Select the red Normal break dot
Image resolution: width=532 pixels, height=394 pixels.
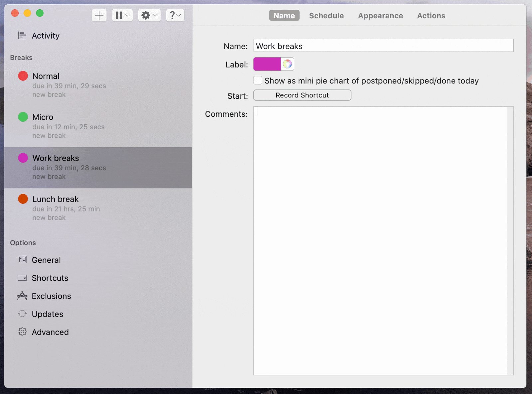pos(23,76)
